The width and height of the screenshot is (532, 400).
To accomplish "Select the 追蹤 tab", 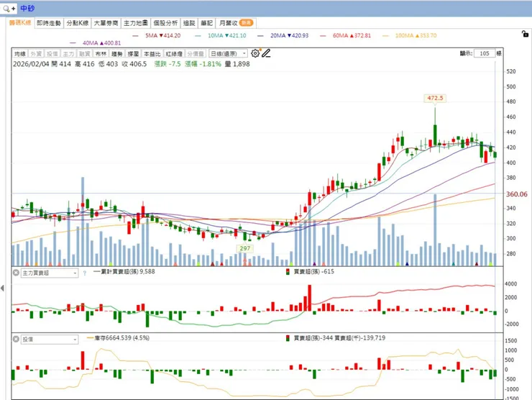I will point(189,23).
